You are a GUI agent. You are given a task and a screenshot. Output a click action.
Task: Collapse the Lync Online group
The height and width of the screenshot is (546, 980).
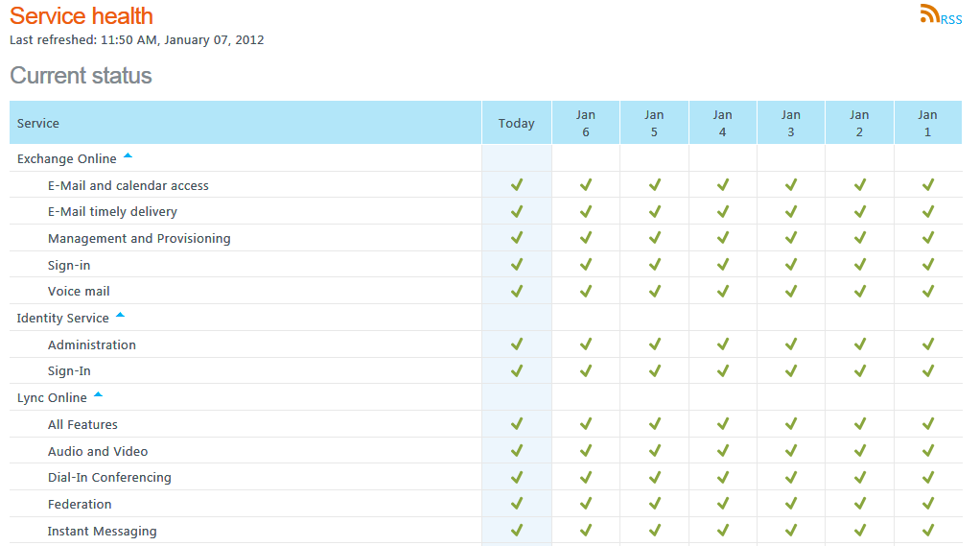[98, 394]
